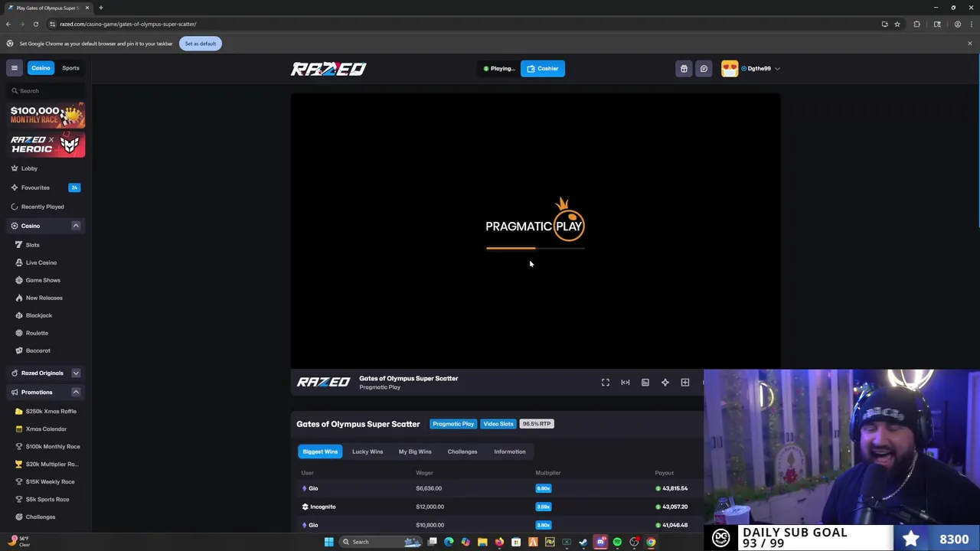Screen dimensions: 980x551
Task: Click the browser address bar
Action: point(459,24)
